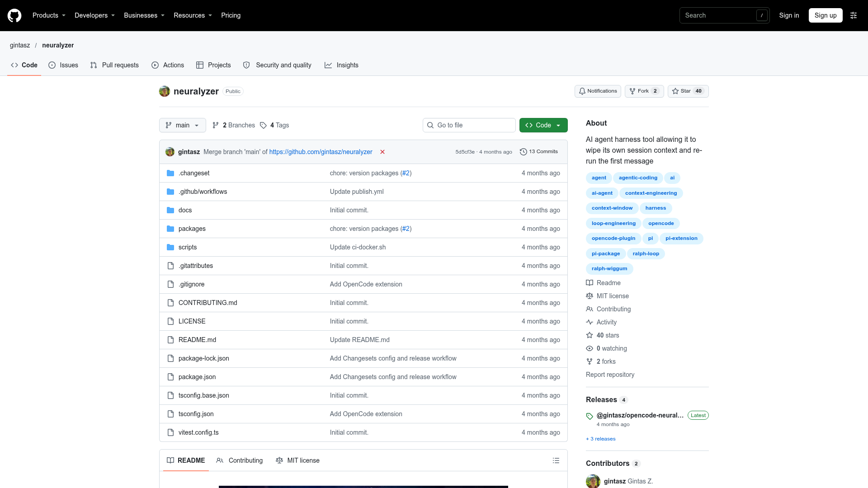Viewport: 868px width, 488px height.
Task: Click the release tag icon for opencode-neural
Action: click(590, 416)
